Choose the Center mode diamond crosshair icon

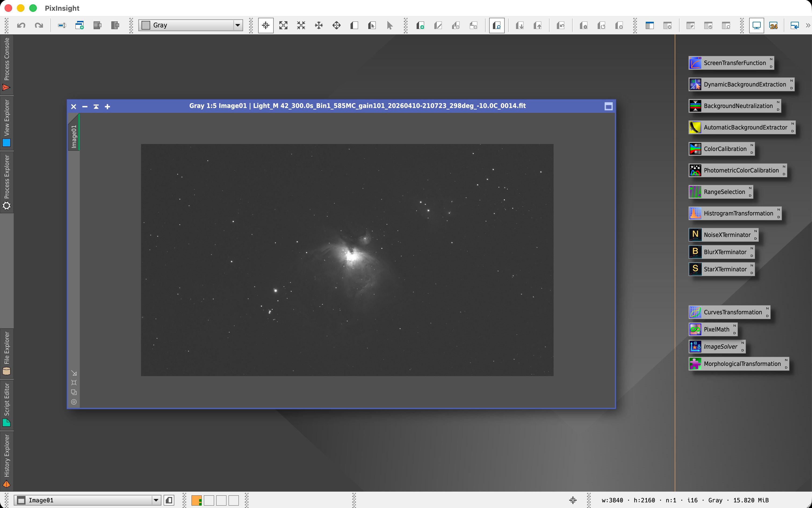tap(336, 26)
